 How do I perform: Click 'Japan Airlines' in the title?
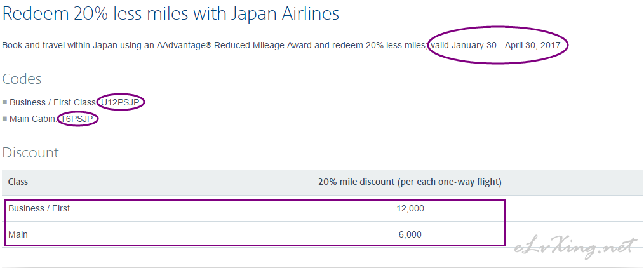coord(283,15)
